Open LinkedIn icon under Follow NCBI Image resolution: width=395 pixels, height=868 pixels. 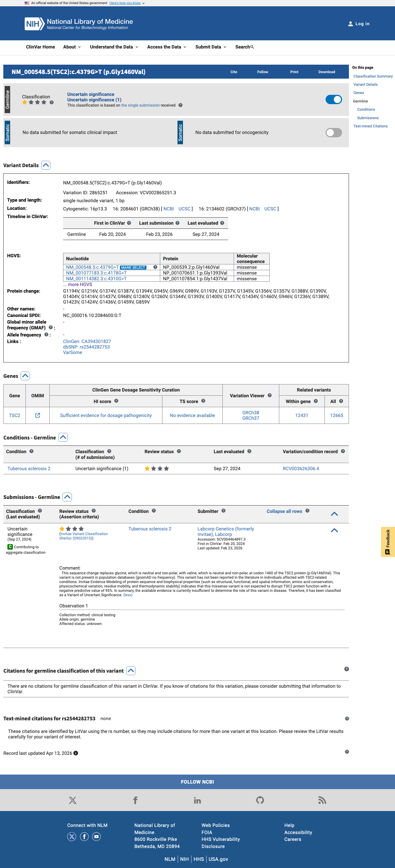(197, 800)
